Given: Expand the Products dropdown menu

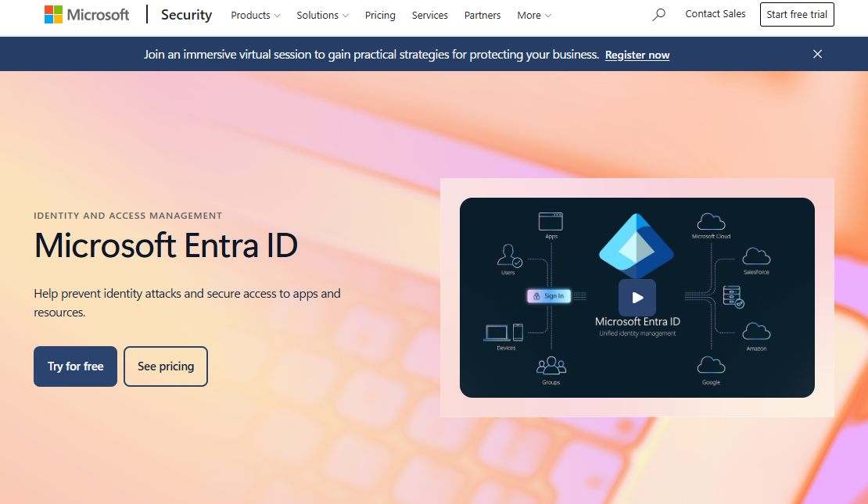Looking at the screenshot, I should pyautogui.click(x=256, y=16).
